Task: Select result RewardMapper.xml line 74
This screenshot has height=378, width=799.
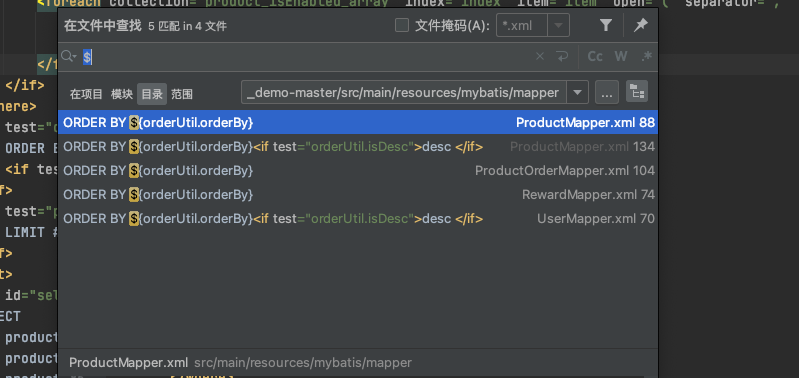Action: [358, 195]
